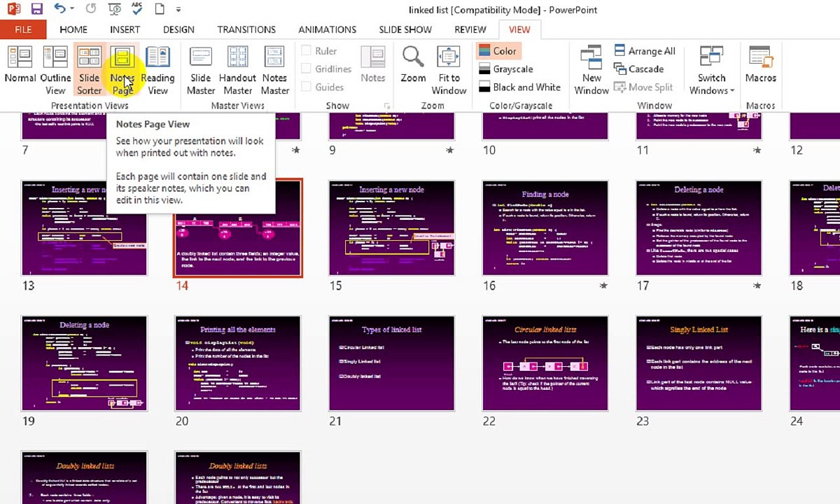The image size is (840, 504).
Task: Select Black and White display mode
Action: (x=520, y=87)
